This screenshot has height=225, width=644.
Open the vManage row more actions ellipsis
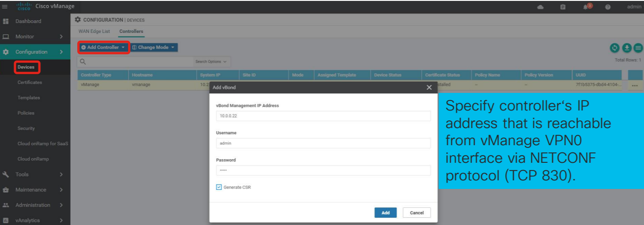tap(635, 85)
